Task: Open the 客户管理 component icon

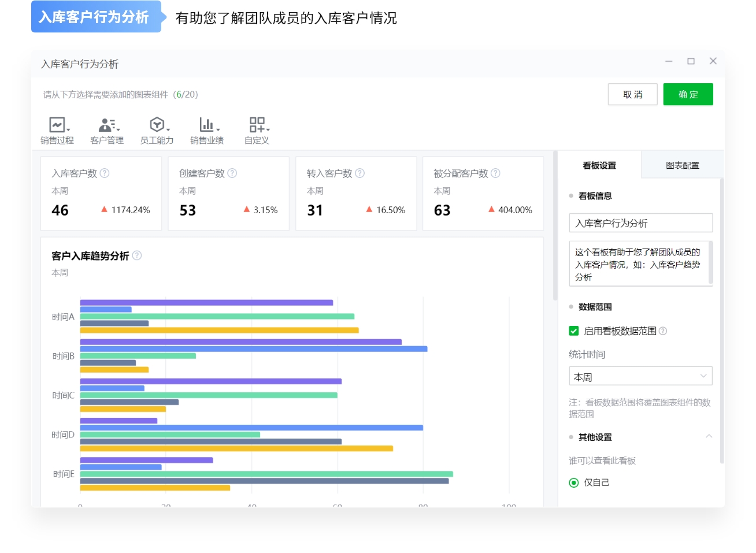Action: pyautogui.click(x=105, y=124)
